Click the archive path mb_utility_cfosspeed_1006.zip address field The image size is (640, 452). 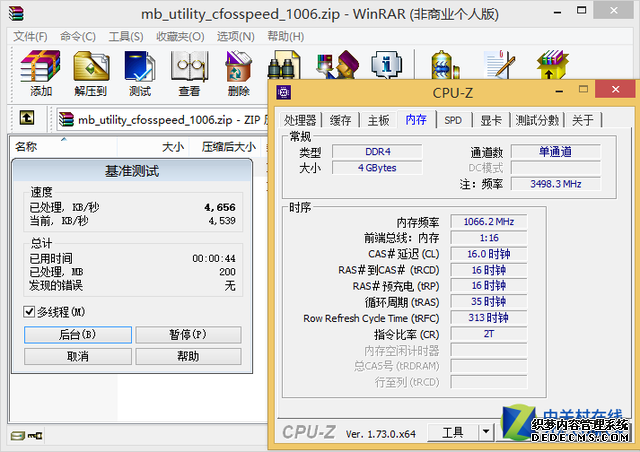pyautogui.click(x=162, y=120)
